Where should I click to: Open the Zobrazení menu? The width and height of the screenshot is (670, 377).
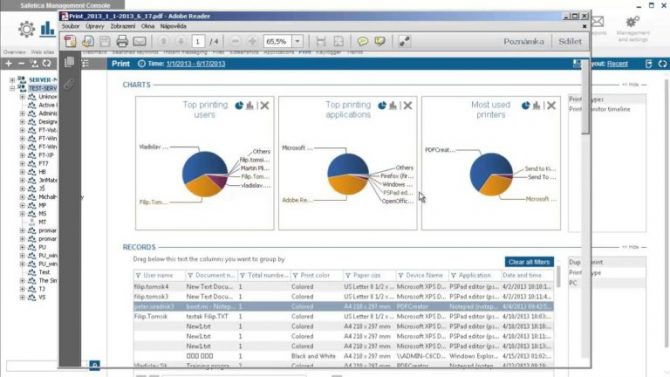click(123, 27)
